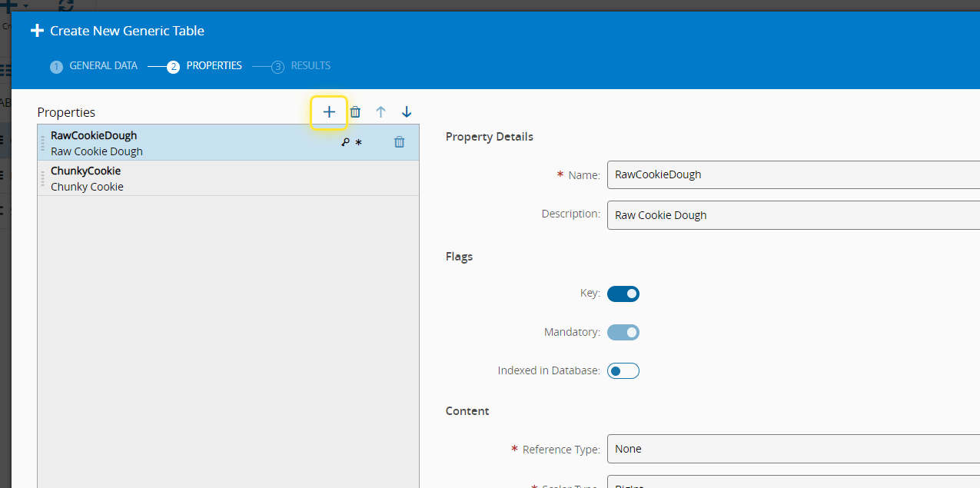Click the trash icon in Properties toolbar
980x488 pixels.
point(355,112)
